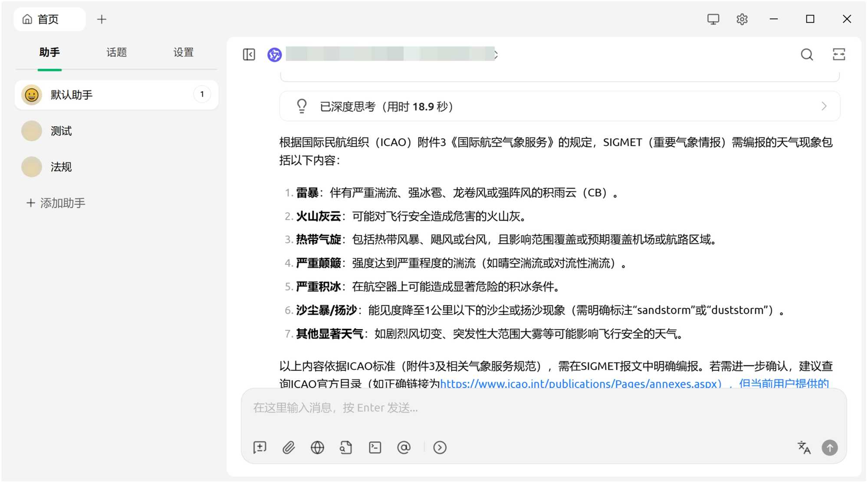Click the @ mention model icon
Image resolution: width=868 pixels, height=483 pixels.
point(404,447)
